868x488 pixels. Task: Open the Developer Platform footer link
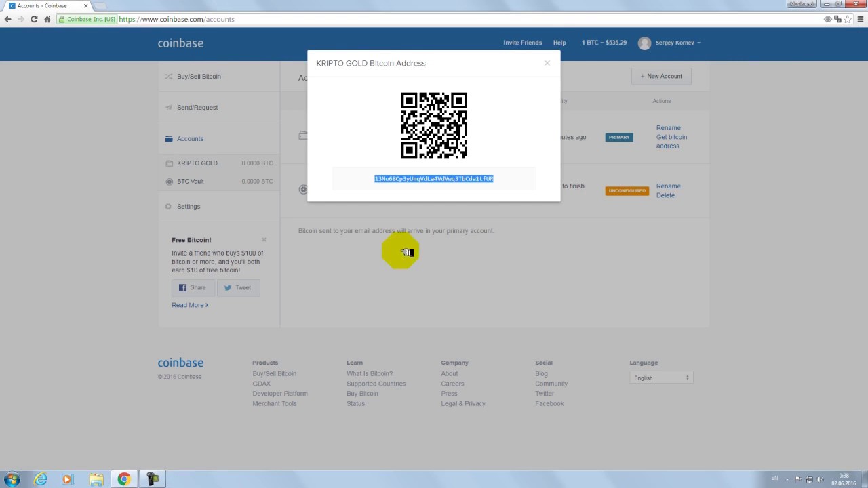(x=280, y=394)
